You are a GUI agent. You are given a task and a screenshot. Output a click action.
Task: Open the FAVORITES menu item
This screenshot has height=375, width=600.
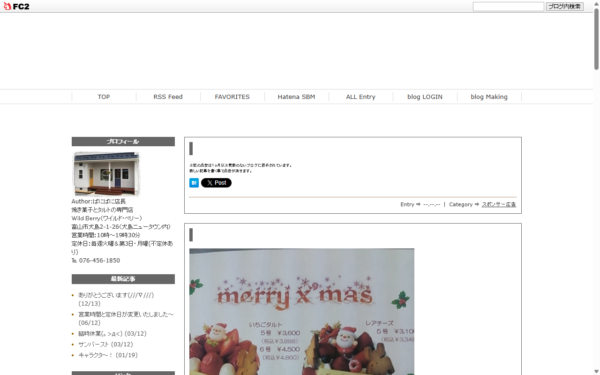pyautogui.click(x=232, y=97)
